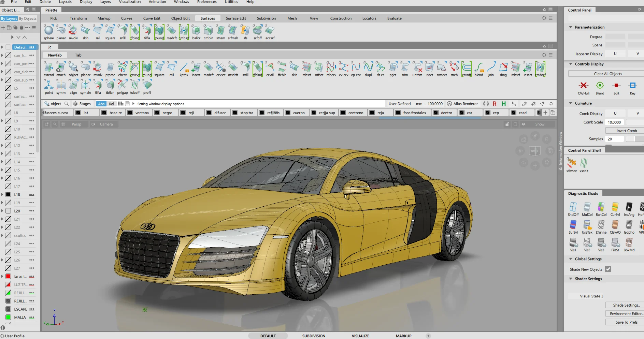Open the Surface Edit palette tab
Screen dimensions: 644x339
[x=236, y=18]
